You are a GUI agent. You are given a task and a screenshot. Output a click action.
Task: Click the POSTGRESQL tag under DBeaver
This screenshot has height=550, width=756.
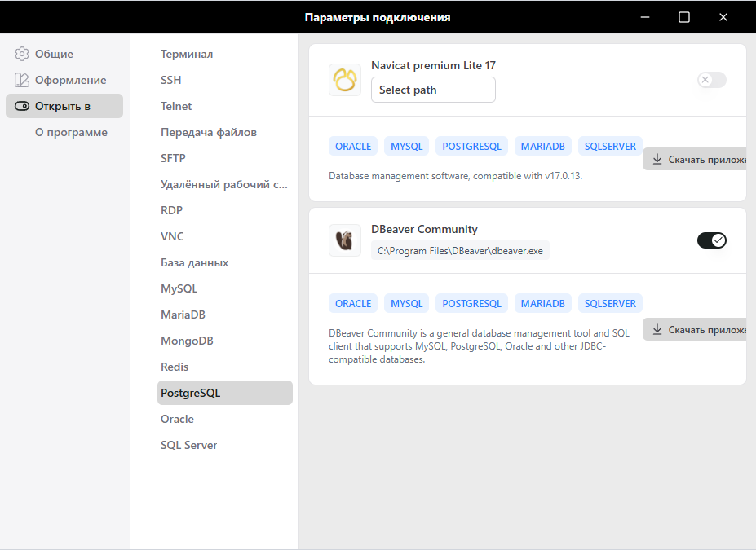tap(471, 303)
